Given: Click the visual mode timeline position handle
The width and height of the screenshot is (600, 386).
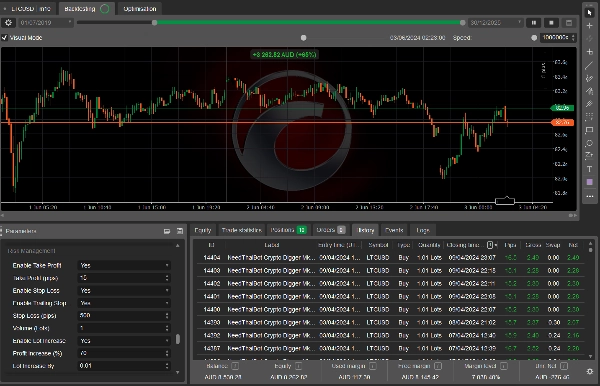Looking at the screenshot, I should click(x=303, y=37).
